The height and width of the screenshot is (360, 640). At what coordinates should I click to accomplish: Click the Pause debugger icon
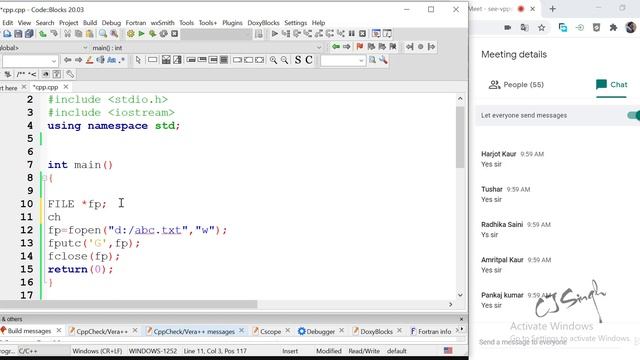click(x=351, y=34)
